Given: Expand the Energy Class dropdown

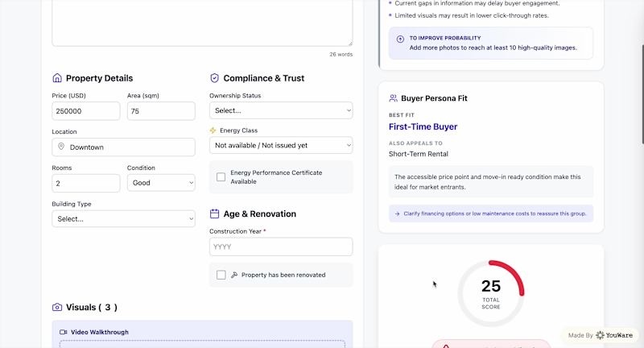Looking at the screenshot, I should pyautogui.click(x=281, y=146).
